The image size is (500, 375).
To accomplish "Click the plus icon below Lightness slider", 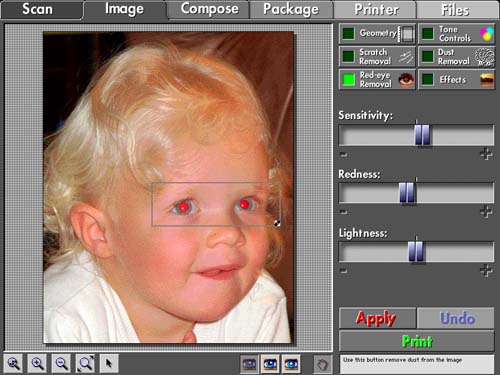I will (486, 270).
